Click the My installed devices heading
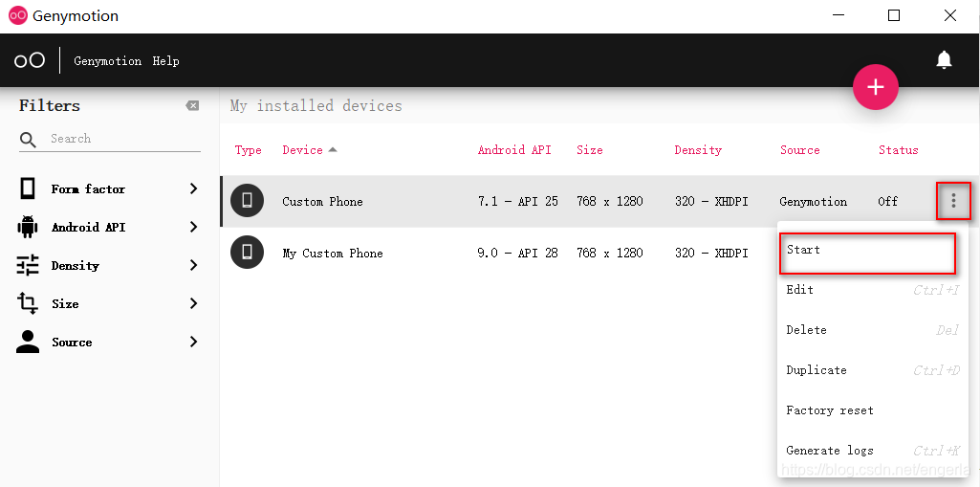This screenshot has height=487, width=980. (x=316, y=105)
